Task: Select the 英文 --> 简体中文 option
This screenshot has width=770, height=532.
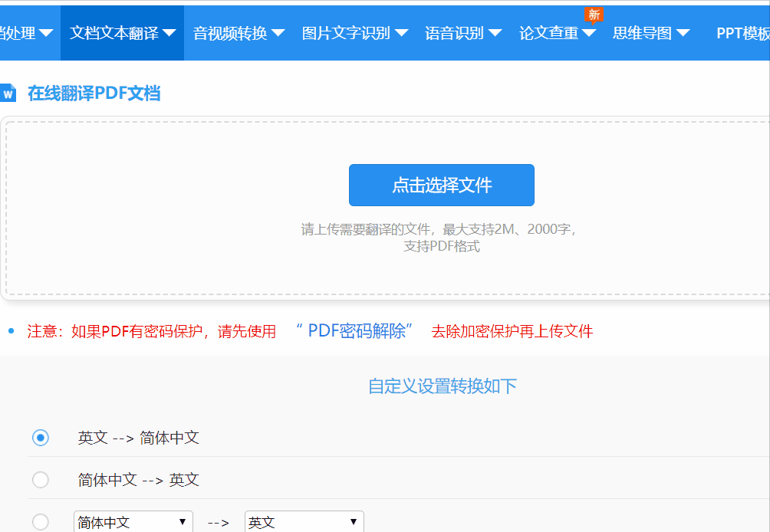Action: (x=40, y=438)
